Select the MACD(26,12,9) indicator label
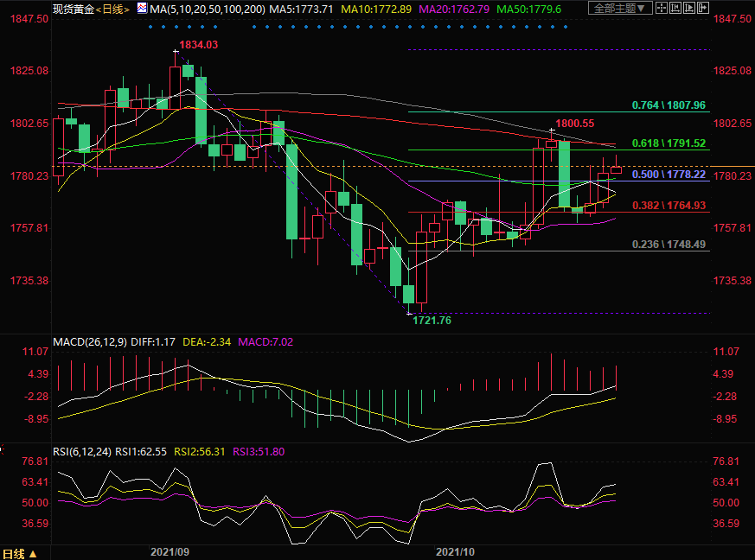 (x=91, y=342)
